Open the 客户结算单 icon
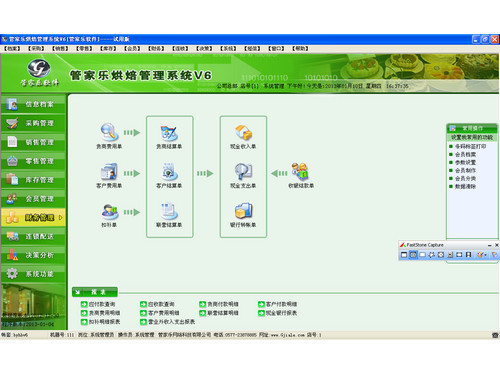 click(169, 171)
